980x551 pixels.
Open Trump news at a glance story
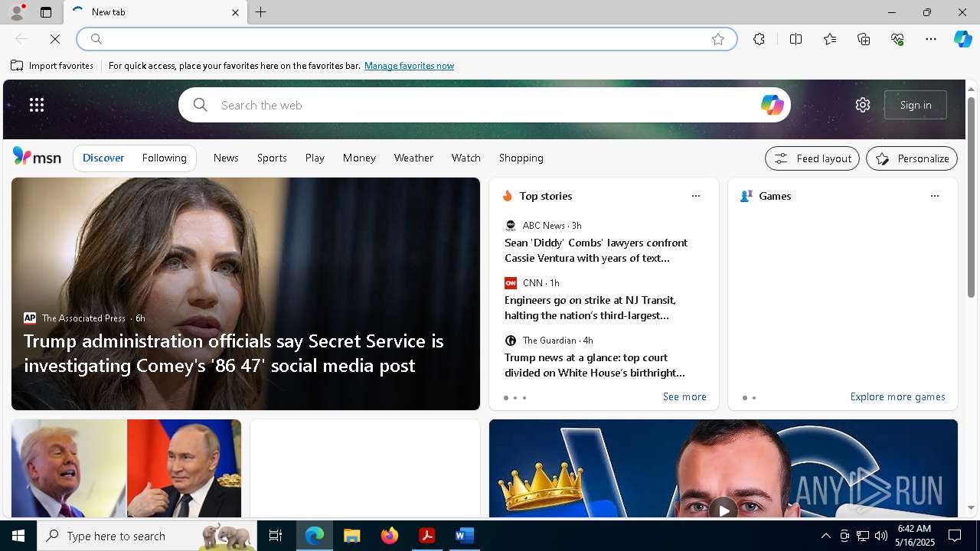point(594,365)
